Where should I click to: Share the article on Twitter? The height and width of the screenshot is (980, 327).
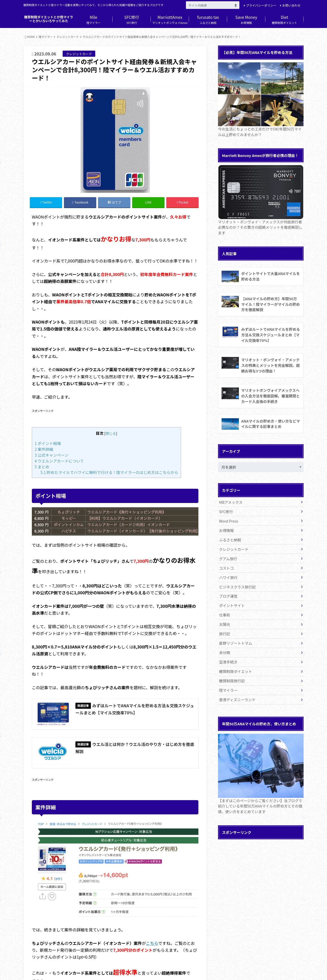click(46, 203)
